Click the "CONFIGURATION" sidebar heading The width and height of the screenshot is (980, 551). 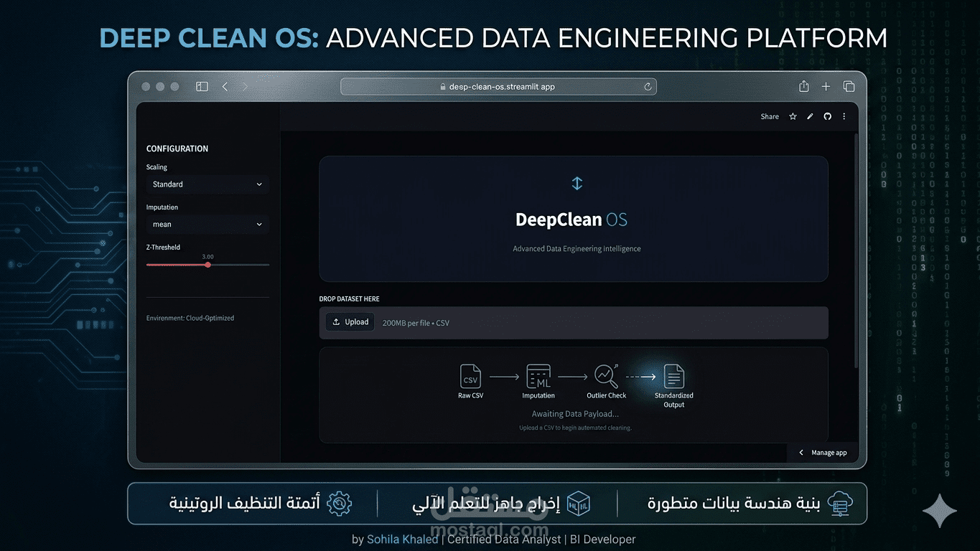point(177,149)
